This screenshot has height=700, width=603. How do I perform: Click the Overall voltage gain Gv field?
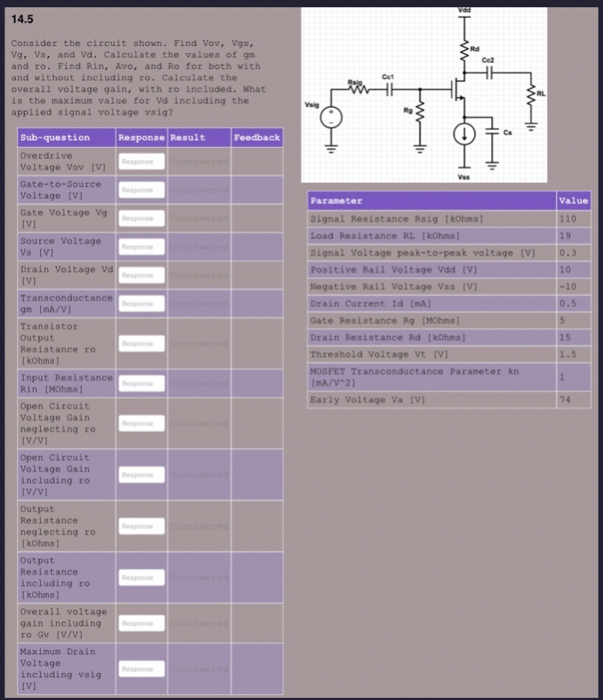click(x=141, y=623)
